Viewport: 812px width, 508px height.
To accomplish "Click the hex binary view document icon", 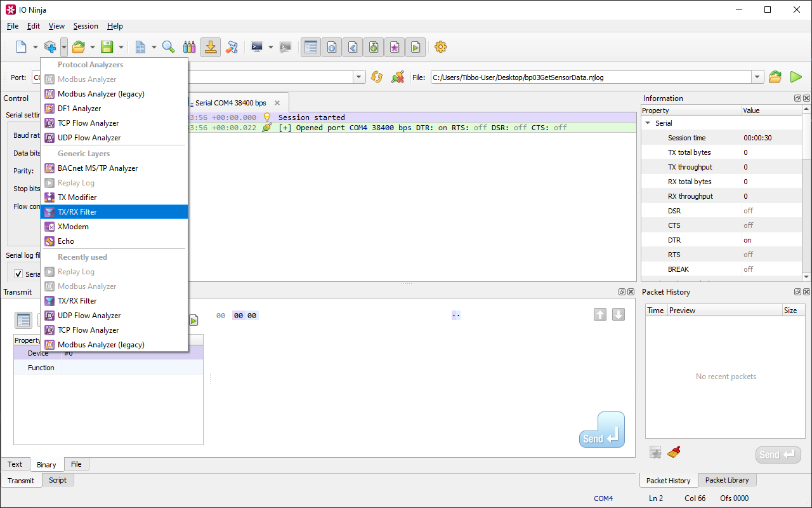I will pos(140,47).
